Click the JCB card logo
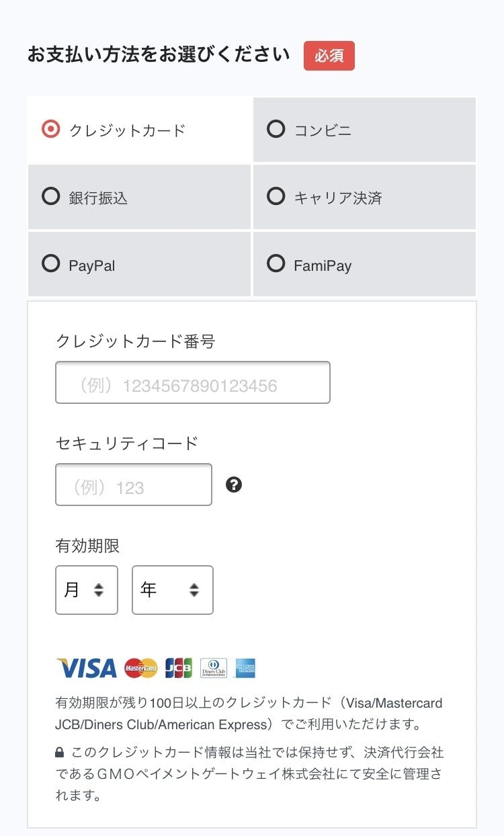This screenshot has height=836, width=504. [178, 668]
